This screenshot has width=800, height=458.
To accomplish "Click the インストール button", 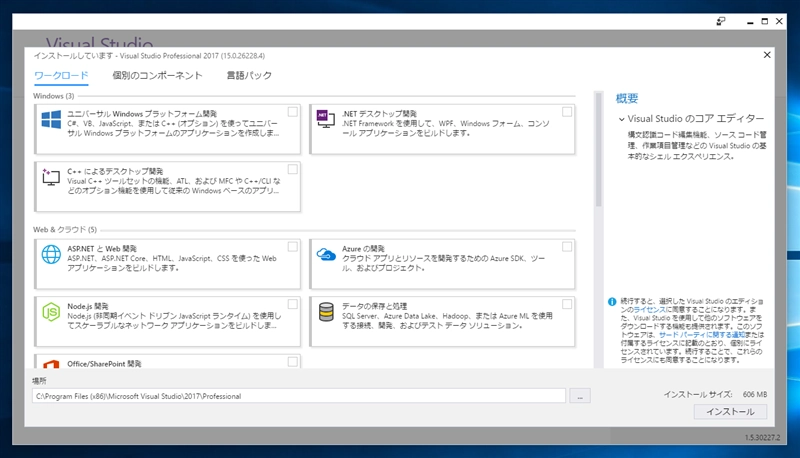I will [x=730, y=412].
